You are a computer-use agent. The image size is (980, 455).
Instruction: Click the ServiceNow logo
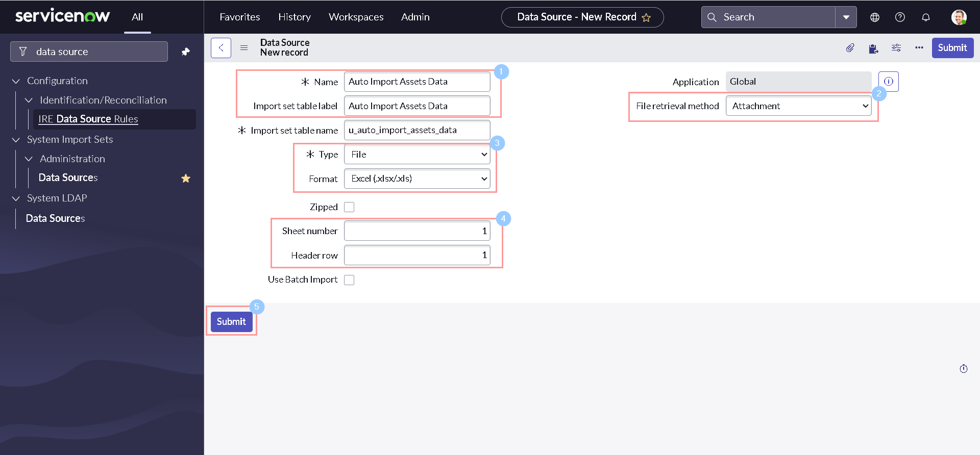tap(62, 16)
